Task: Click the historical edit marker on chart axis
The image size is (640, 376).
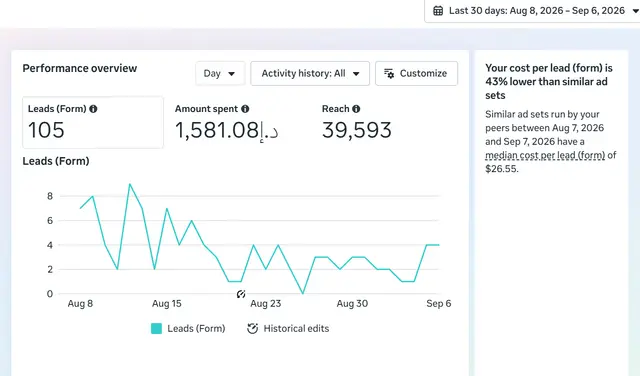Action: click(241, 294)
